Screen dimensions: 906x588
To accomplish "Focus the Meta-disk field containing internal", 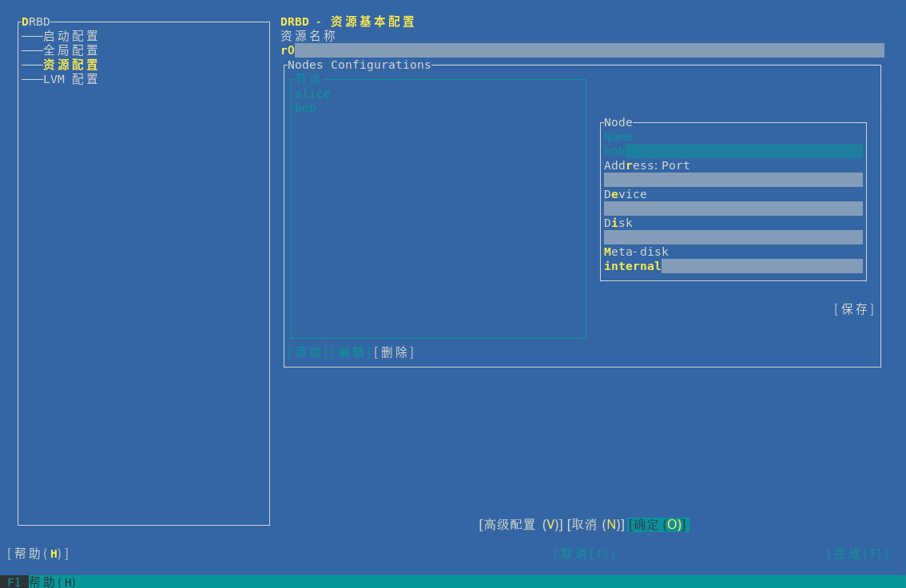I will point(733,266).
